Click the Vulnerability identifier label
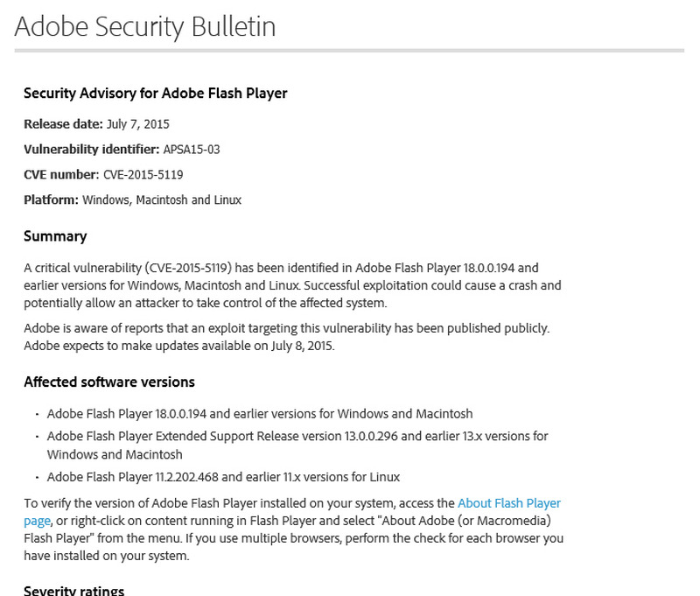 click(91, 150)
